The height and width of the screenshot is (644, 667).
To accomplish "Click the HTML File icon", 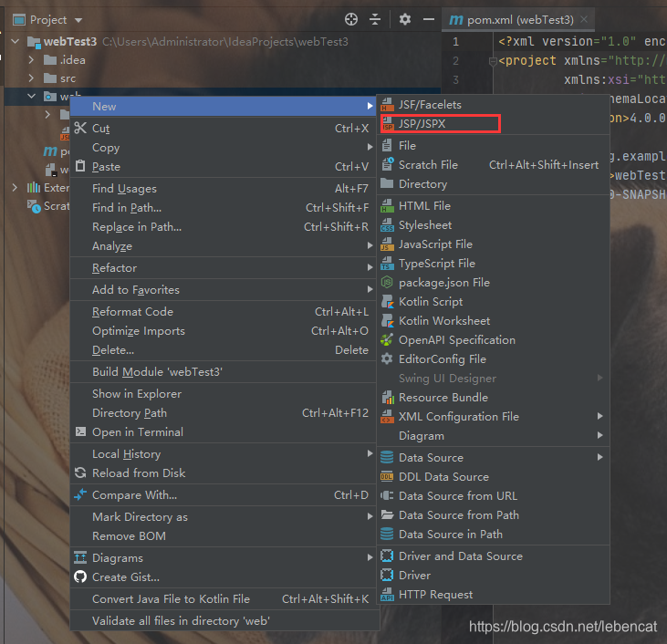I will [387, 205].
